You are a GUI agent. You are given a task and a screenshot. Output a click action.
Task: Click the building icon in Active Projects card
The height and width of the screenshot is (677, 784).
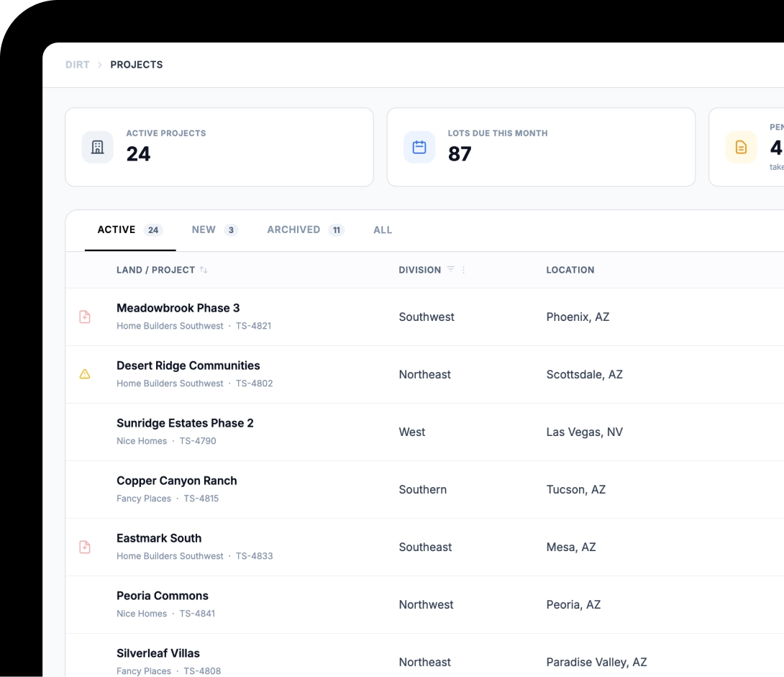pos(98,147)
